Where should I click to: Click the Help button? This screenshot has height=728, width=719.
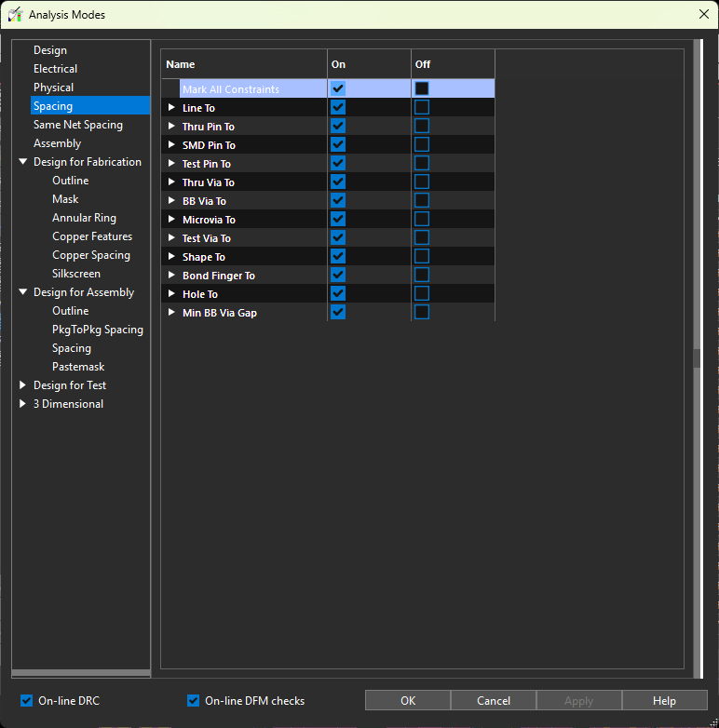pyautogui.click(x=664, y=701)
